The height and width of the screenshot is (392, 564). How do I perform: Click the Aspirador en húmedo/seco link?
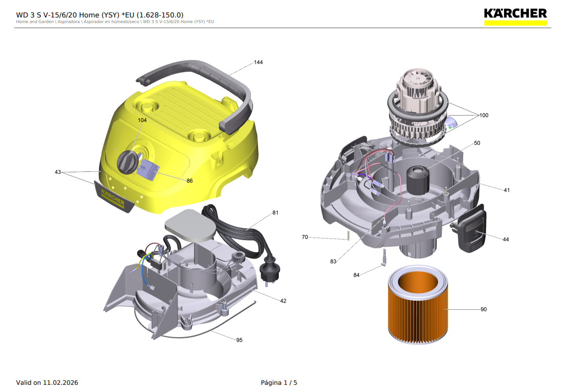click(110, 22)
